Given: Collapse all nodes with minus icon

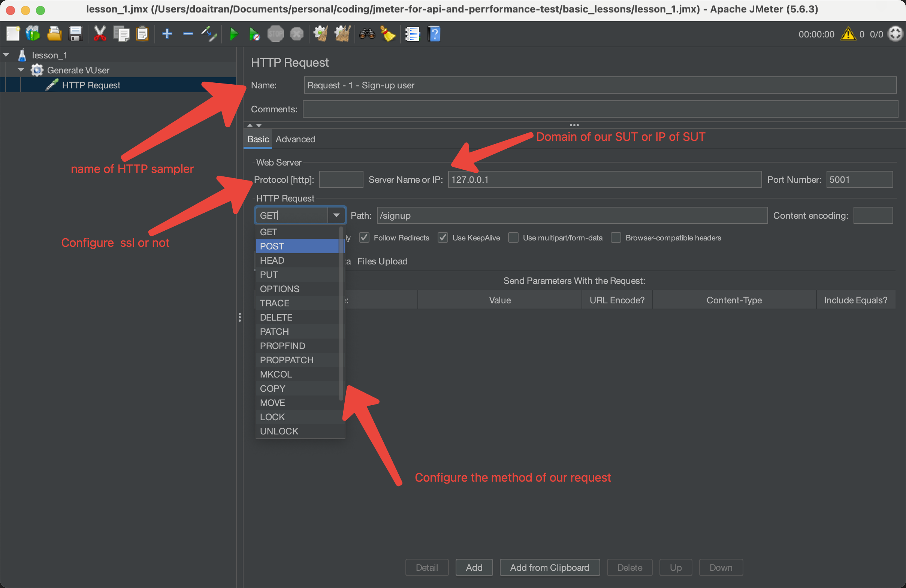Looking at the screenshot, I should click(x=188, y=34).
